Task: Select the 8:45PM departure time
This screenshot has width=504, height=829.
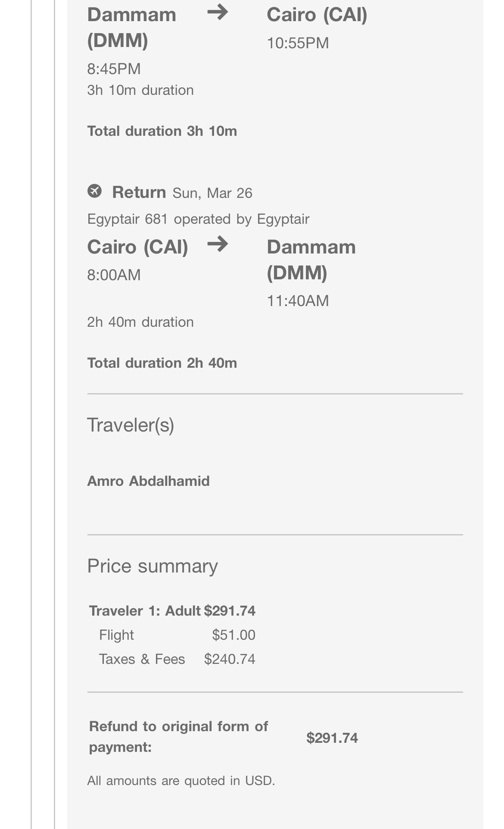Action: tap(114, 69)
